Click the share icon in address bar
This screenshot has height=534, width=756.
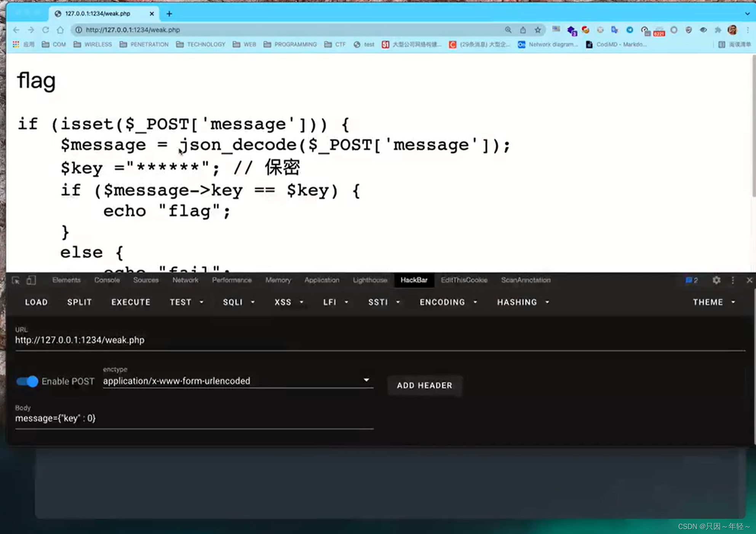(x=523, y=30)
